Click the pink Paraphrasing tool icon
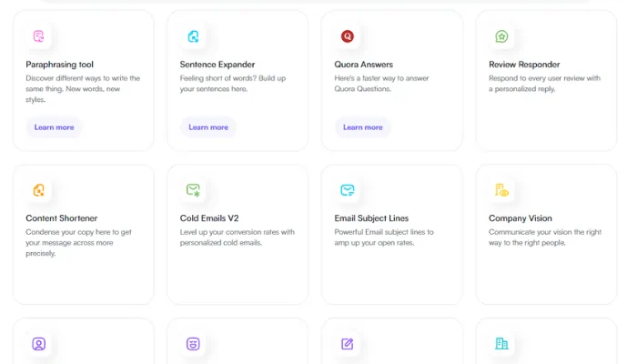This screenshot has width=637, height=364. pos(38,36)
